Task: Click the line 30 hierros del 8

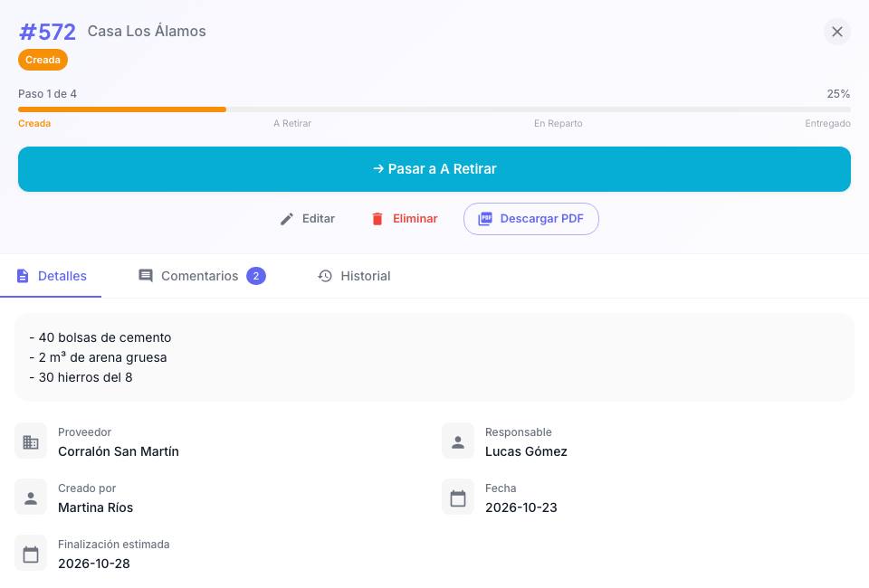Action: 81,377
